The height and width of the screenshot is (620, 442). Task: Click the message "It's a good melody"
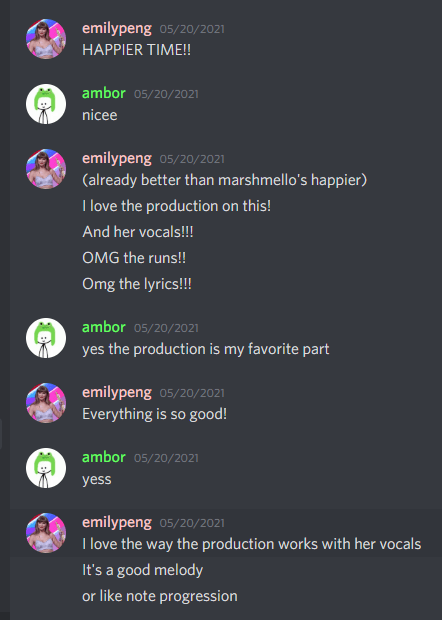142,570
